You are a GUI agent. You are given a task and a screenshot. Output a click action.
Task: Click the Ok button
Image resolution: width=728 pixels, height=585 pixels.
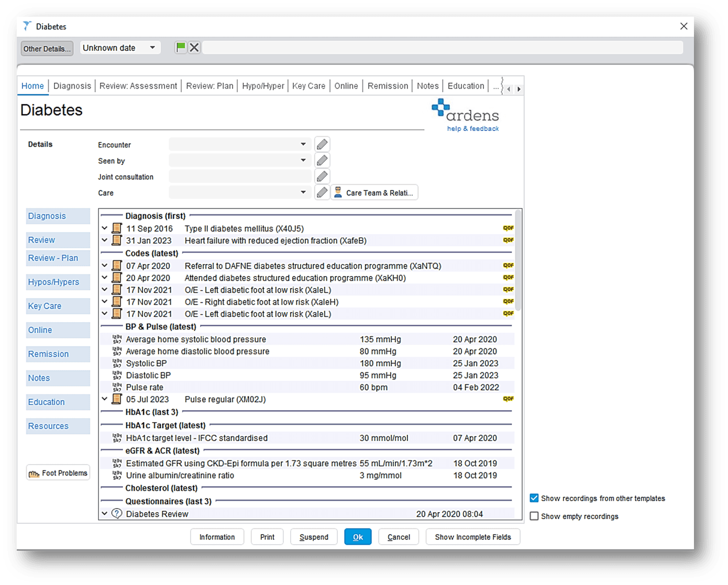pyautogui.click(x=358, y=537)
